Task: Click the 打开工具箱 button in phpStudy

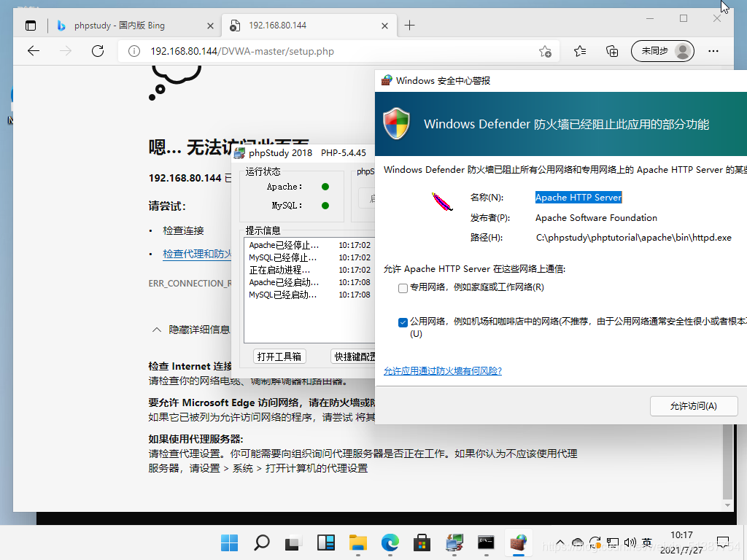Action: click(x=279, y=356)
